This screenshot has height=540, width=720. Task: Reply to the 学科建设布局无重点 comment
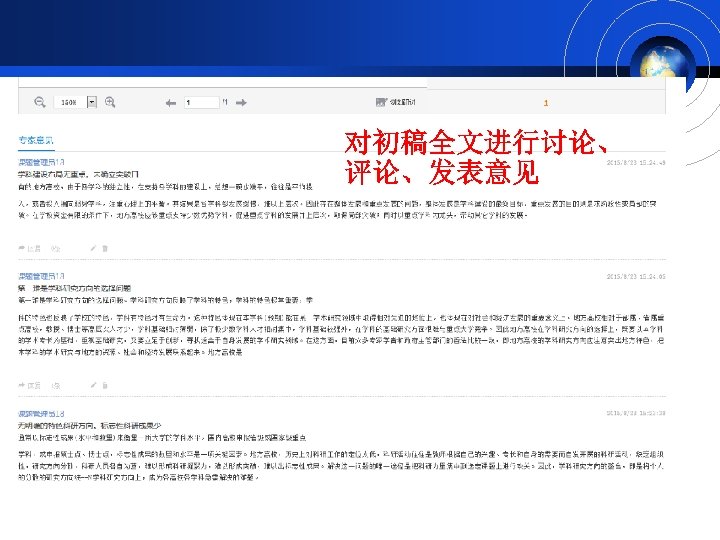29,248
